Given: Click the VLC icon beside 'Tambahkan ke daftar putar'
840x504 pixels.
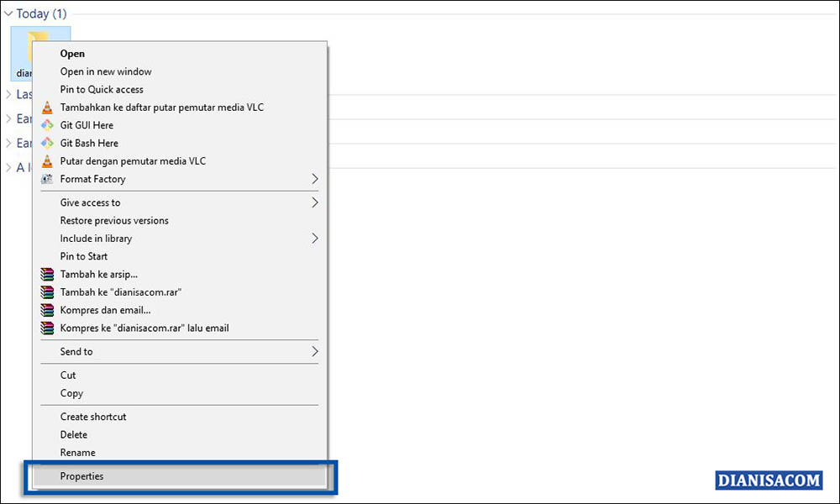Looking at the screenshot, I should [46, 108].
